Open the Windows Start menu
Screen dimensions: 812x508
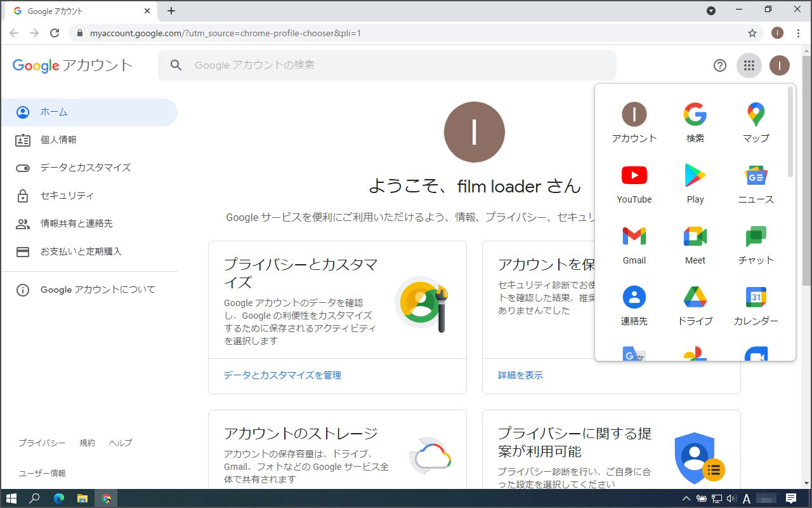pos(11,498)
